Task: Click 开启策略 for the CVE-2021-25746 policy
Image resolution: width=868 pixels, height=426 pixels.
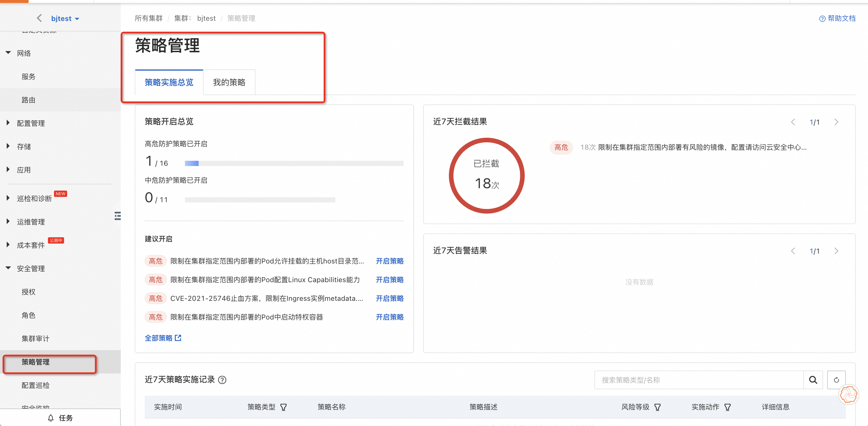Action: pos(390,298)
